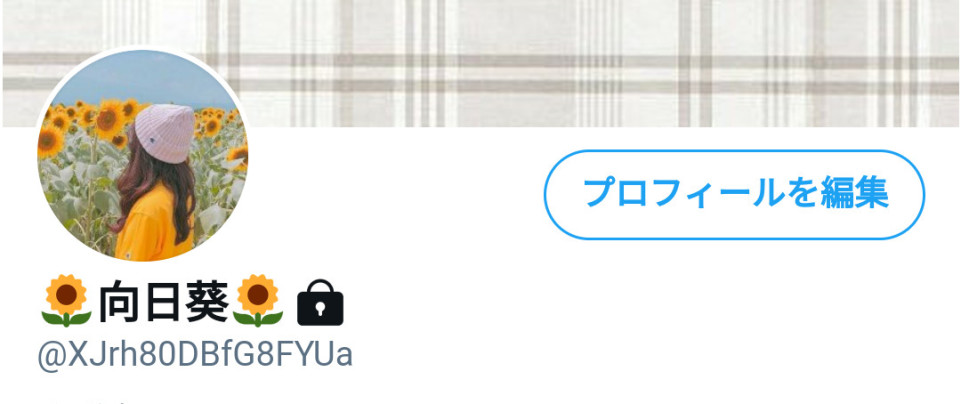Click the sunflower blooms inside the avatar photo
This screenshot has width=960, height=404.
click(109, 119)
